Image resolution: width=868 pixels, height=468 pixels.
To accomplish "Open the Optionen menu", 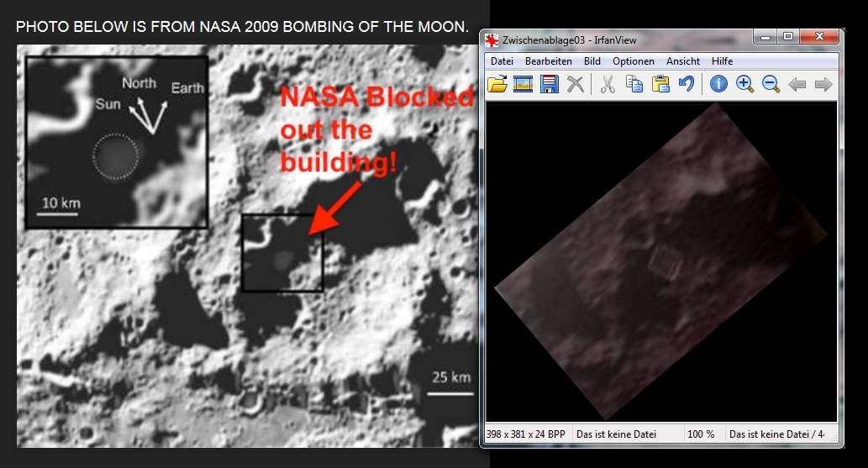I will coord(634,61).
